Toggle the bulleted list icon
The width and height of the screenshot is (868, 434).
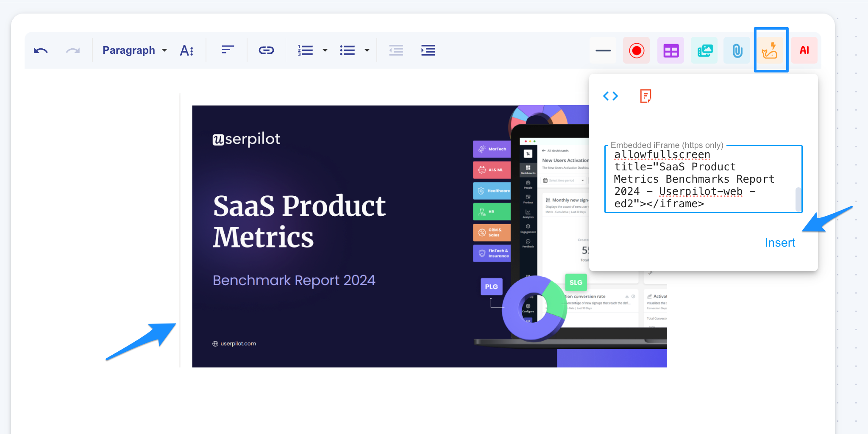pos(347,50)
